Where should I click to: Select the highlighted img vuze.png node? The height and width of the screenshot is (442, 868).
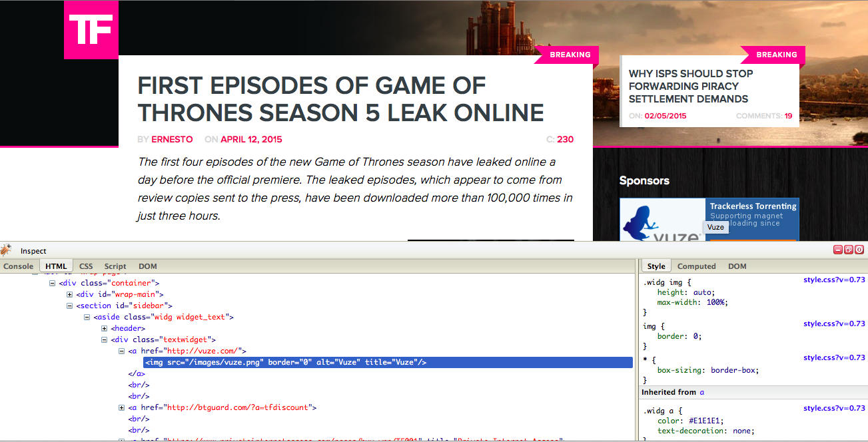click(285, 363)
